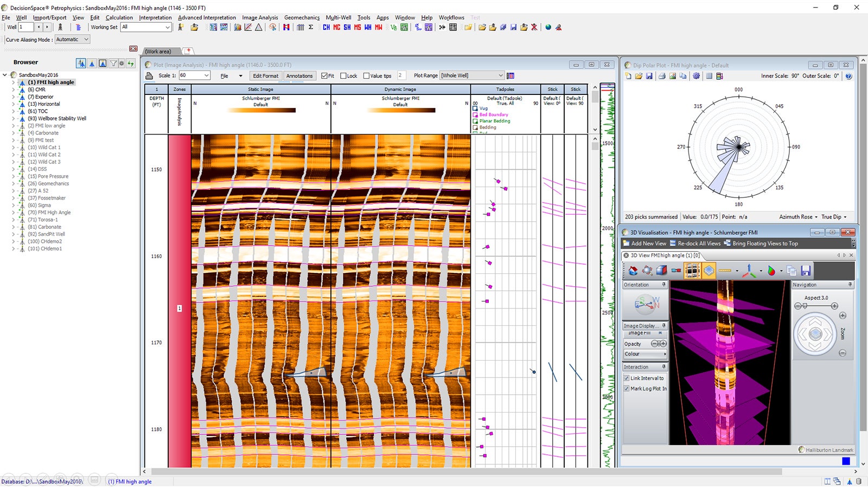Click the help question icon in Dip Polar Plot
The height and width of the screenshot is (488, 868).
pyautogui.click(x=848, y=76)
